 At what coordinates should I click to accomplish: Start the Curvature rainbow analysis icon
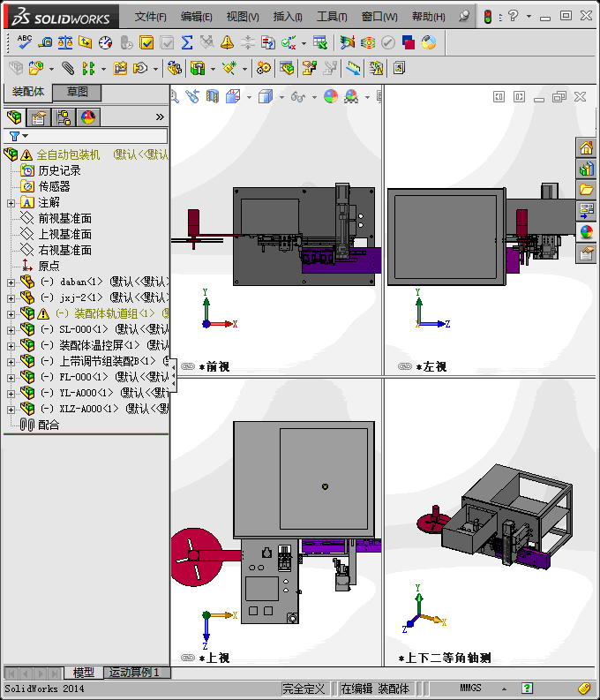tap(347, 42)
